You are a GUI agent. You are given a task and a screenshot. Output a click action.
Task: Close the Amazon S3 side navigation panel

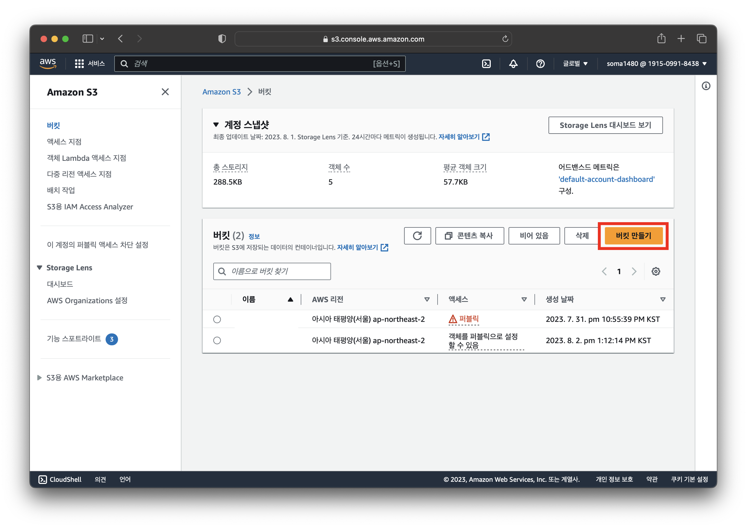(x=165, y=92)
